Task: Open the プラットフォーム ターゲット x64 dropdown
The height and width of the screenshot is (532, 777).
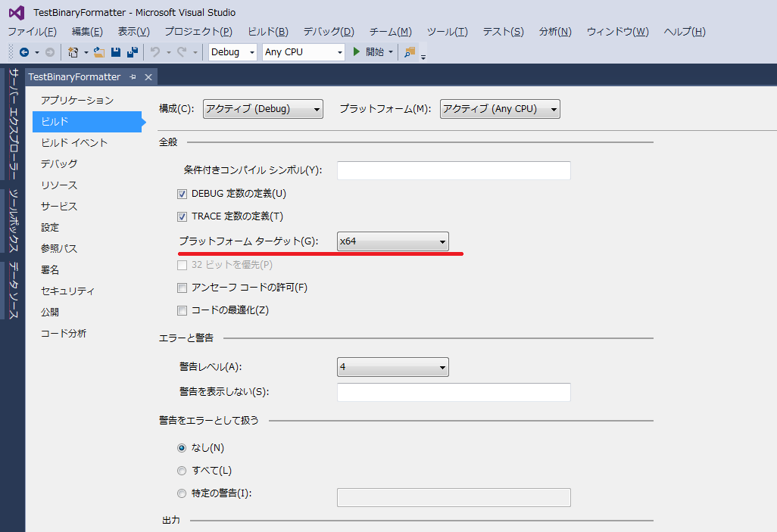Action: point(392,241)
